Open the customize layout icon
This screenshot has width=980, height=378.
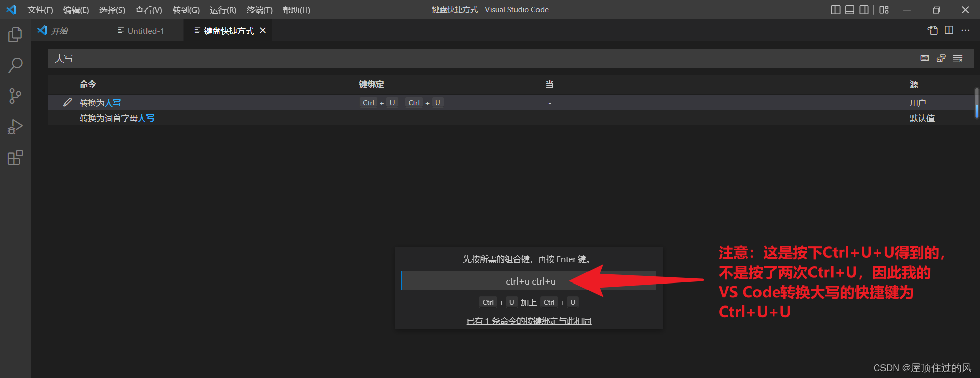884,10
